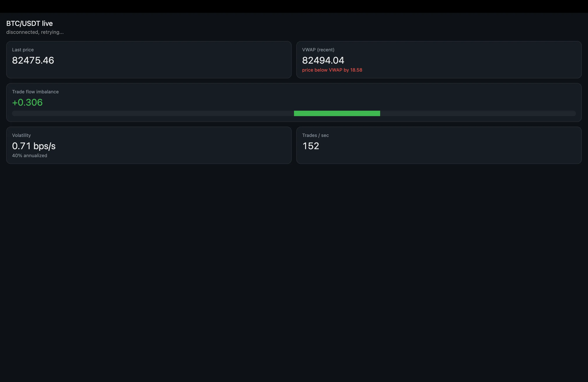Select the VWAP (recent) label
The image size is (588, 382).
(x=318, y=50)
